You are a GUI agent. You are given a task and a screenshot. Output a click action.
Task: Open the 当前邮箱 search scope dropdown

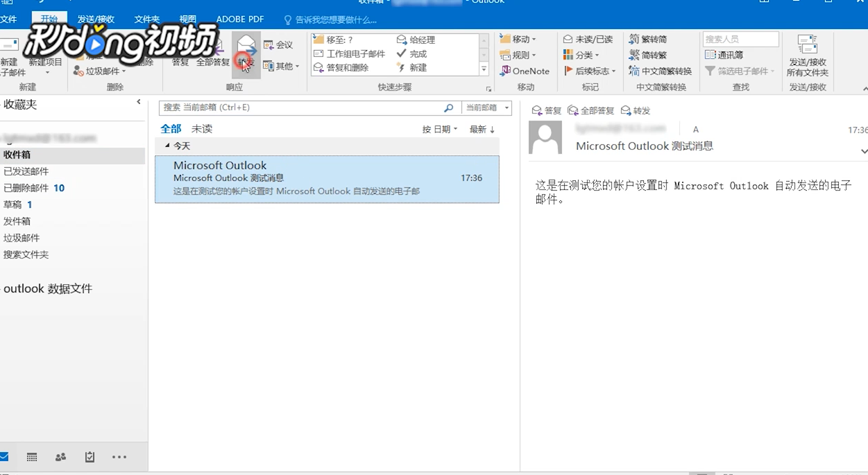click(x=487, y=107)
